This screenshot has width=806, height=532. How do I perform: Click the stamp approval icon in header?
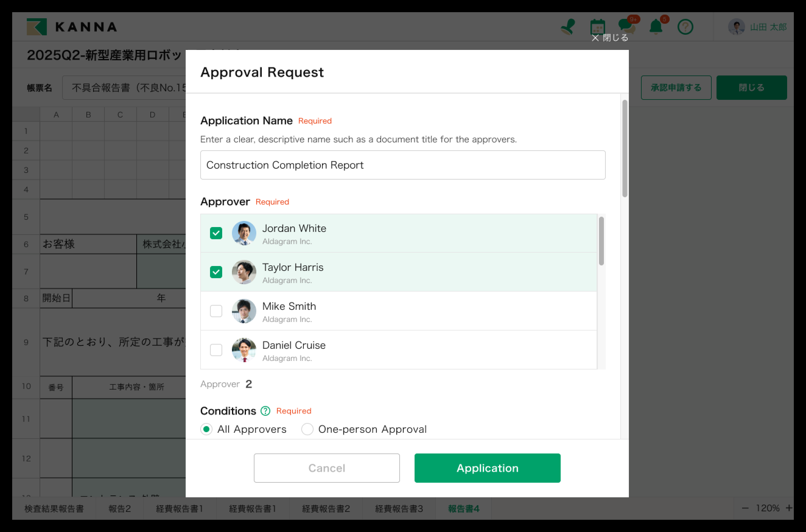568,27
